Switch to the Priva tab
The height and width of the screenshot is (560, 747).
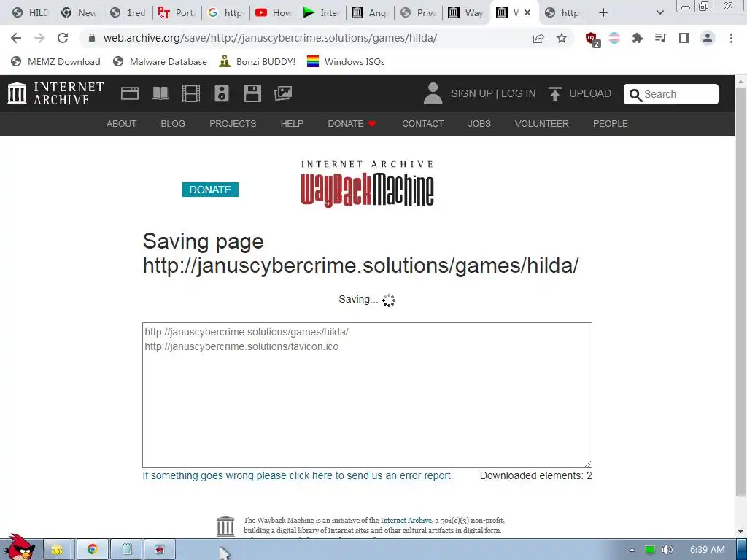tap(419, 13)
